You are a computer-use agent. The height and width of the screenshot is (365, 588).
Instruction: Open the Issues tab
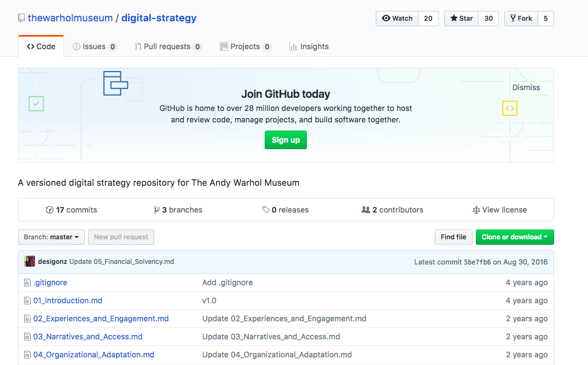tap(95, 46)
